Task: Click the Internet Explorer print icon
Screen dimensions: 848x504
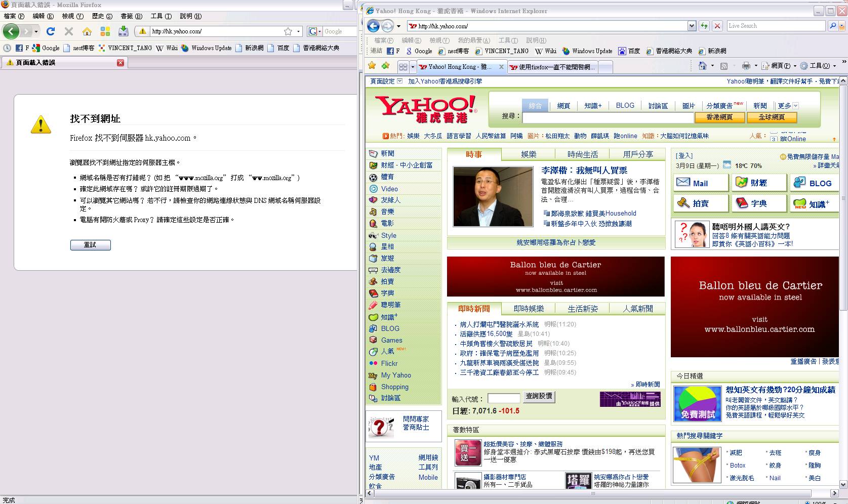Action: pyautogui.click(x=746, y=66)
